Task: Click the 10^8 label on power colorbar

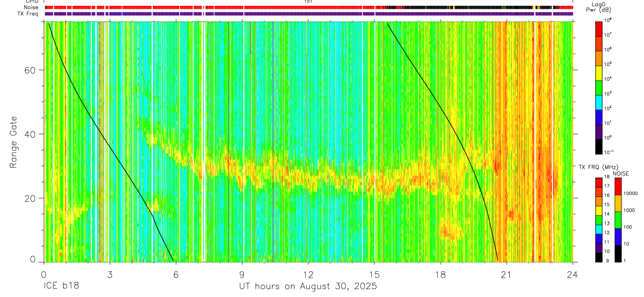Action: (608, 20)
